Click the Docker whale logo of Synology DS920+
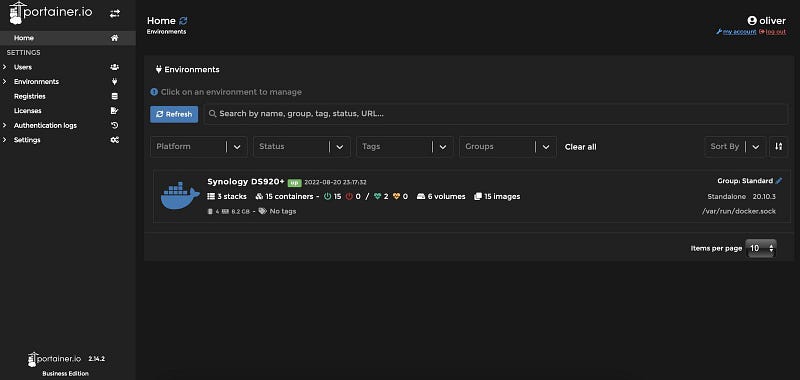800x380 pixels. point(180,196)
